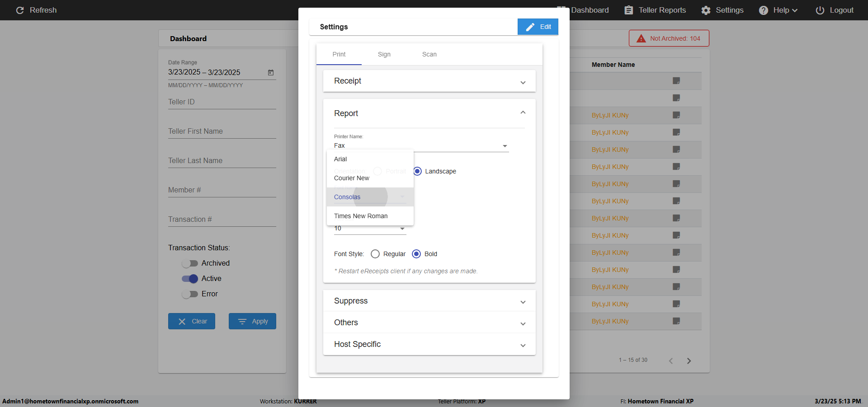Go to next page of results
The image size is (868, 407).
(x=689, y=360)
